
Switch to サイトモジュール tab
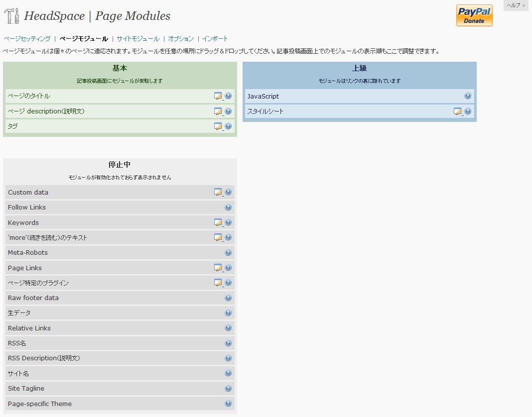(138, 39)
